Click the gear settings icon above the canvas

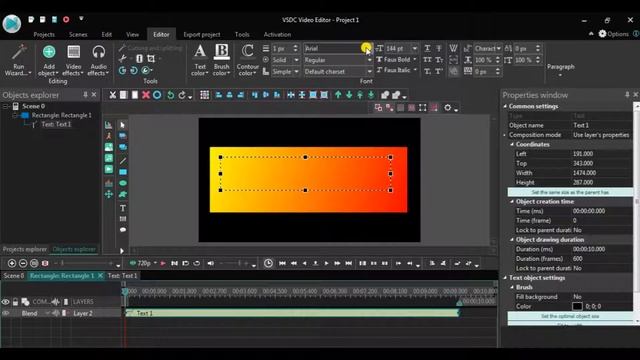[448, 108]
